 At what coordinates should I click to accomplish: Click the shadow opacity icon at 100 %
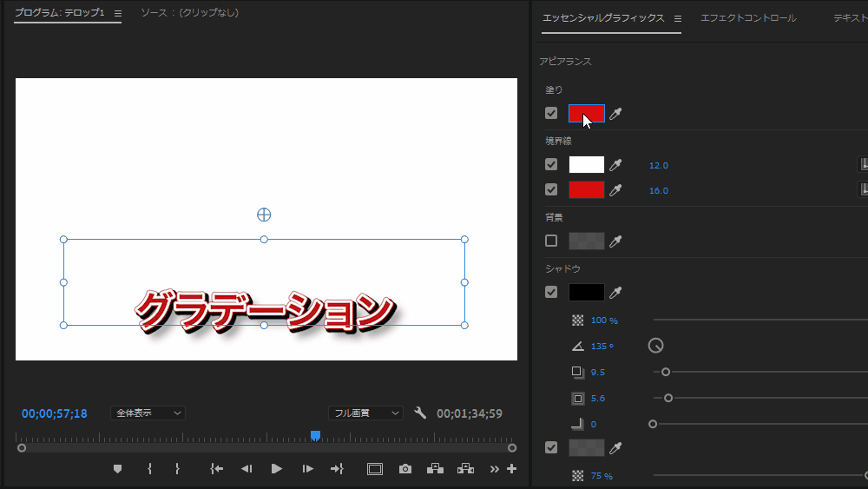577,320
